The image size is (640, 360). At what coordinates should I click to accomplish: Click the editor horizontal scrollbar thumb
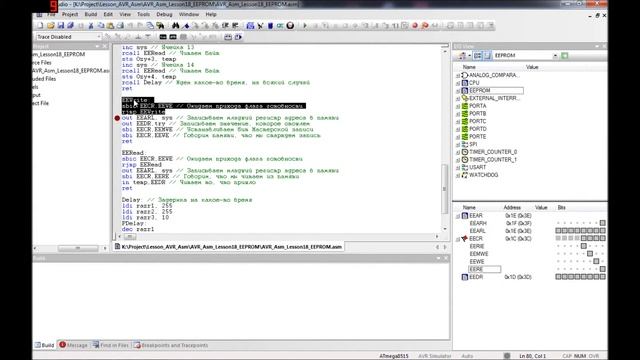point(130,237)
